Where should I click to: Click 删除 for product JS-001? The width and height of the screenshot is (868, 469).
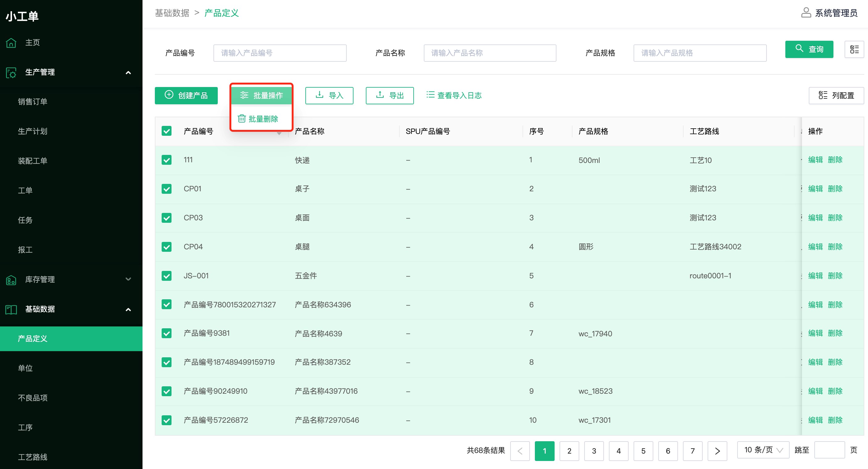835,276
